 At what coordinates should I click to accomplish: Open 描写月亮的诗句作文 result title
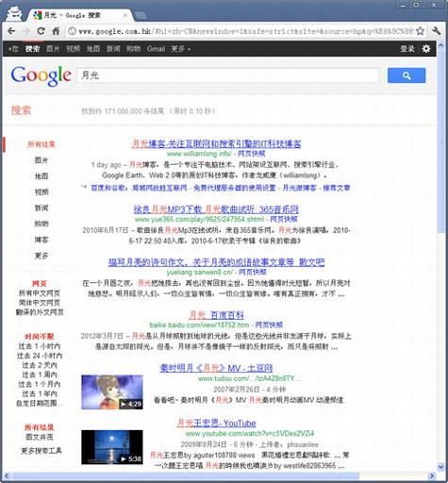[x=216, y=262]
